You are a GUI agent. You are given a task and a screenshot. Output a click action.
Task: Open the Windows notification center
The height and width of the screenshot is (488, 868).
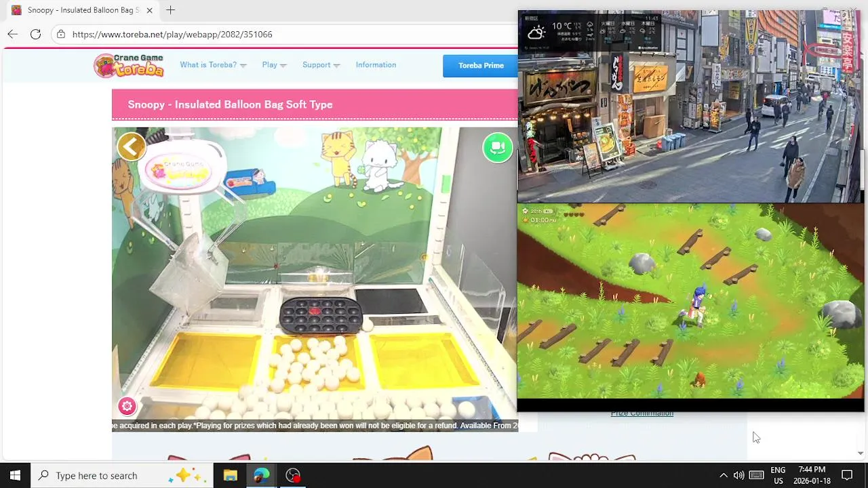click(847, 475)
